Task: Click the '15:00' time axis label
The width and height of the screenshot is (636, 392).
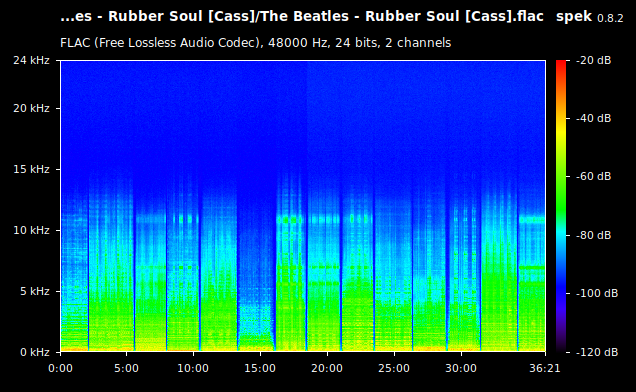Action: [260, 368]
